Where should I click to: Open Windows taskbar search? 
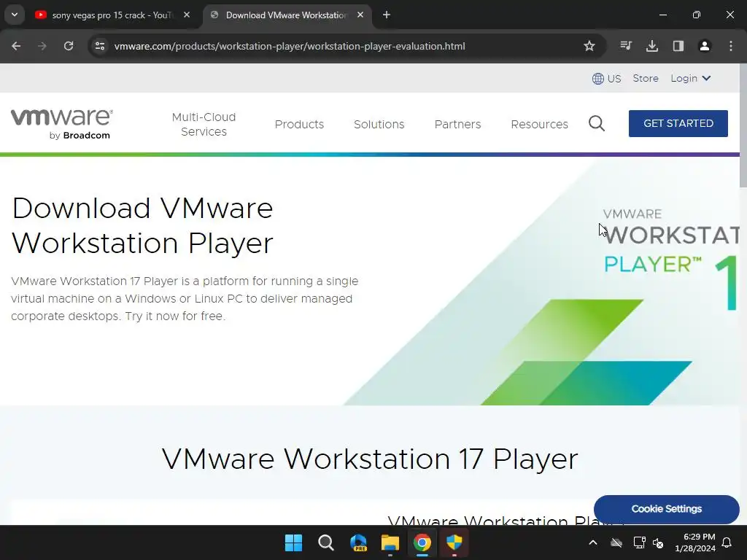pos(326,542)
